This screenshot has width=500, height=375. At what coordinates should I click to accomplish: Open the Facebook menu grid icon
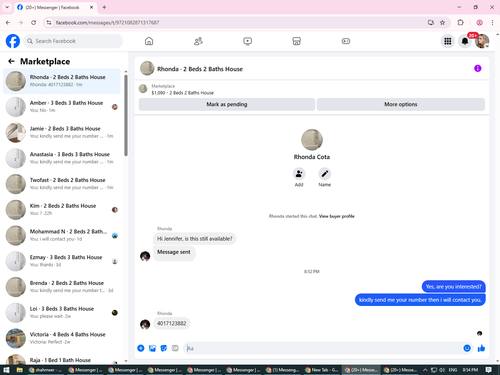[x=448, y=41]
